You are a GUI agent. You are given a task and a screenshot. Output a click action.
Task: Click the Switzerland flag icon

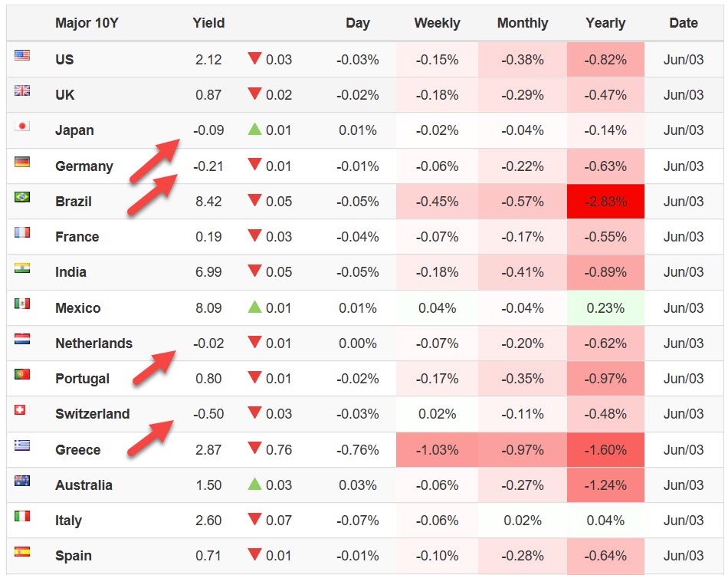(21, 410)
